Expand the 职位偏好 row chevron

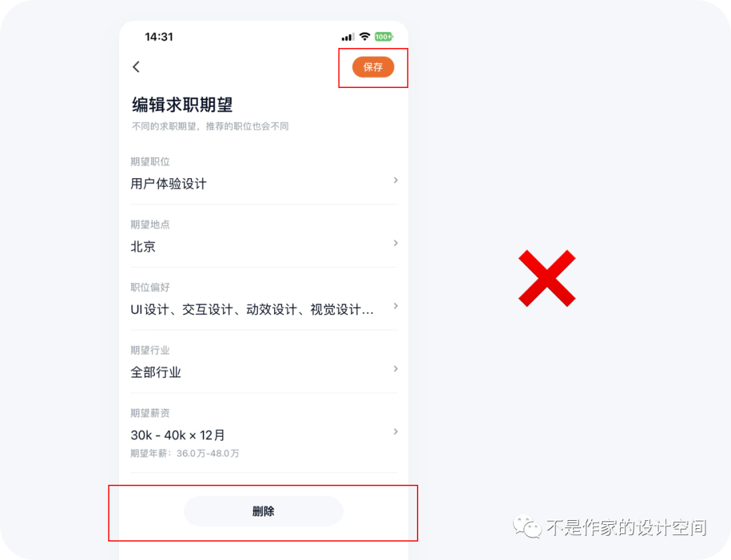coord(395,306)
